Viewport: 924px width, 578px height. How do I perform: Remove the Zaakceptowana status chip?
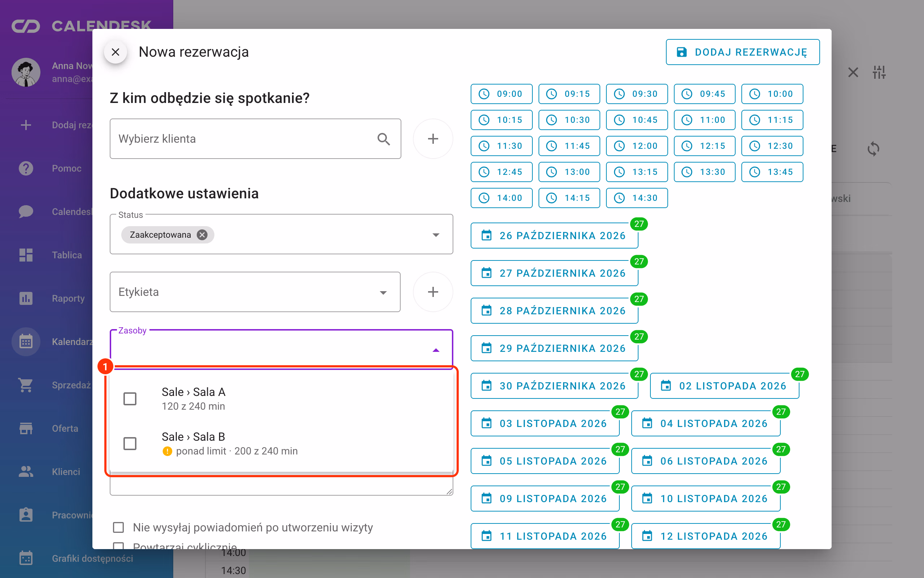202,235
